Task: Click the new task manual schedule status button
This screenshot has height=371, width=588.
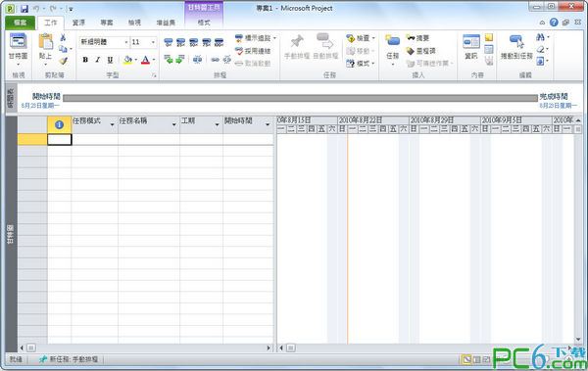Action: [x=69, y=359]
